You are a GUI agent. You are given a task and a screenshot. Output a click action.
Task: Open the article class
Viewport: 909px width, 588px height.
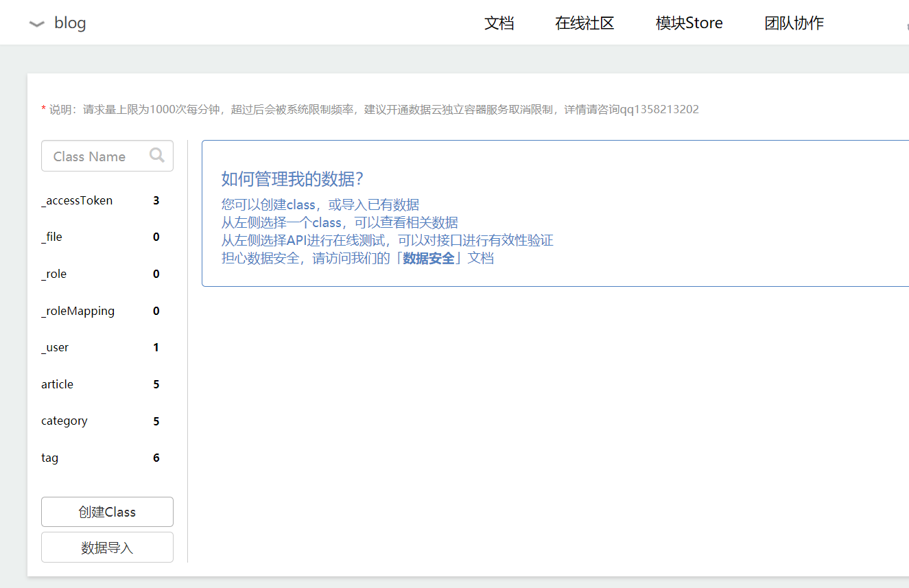click(x=57, y=384)
